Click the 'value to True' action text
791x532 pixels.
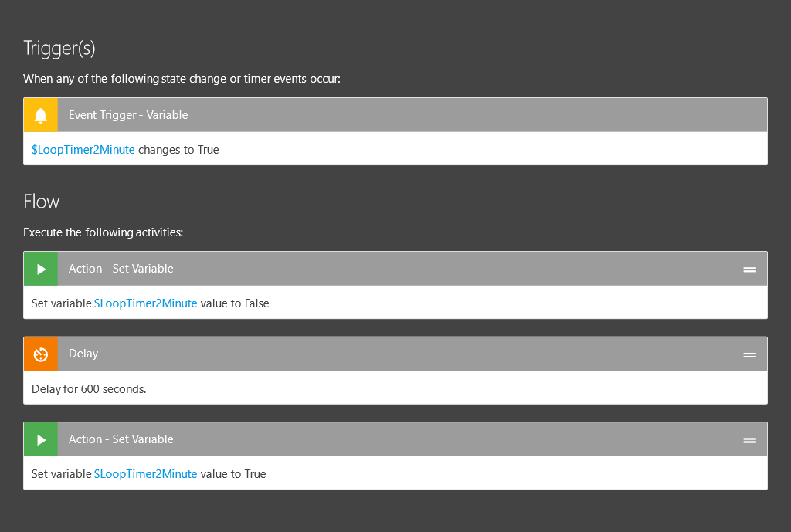pos(234,473)
